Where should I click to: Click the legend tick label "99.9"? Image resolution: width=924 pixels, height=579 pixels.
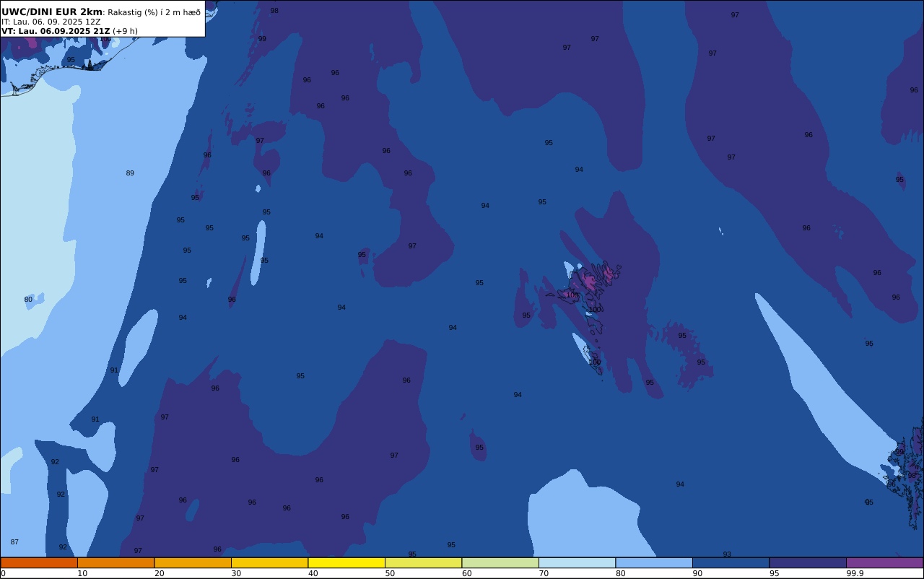point(855,573)
